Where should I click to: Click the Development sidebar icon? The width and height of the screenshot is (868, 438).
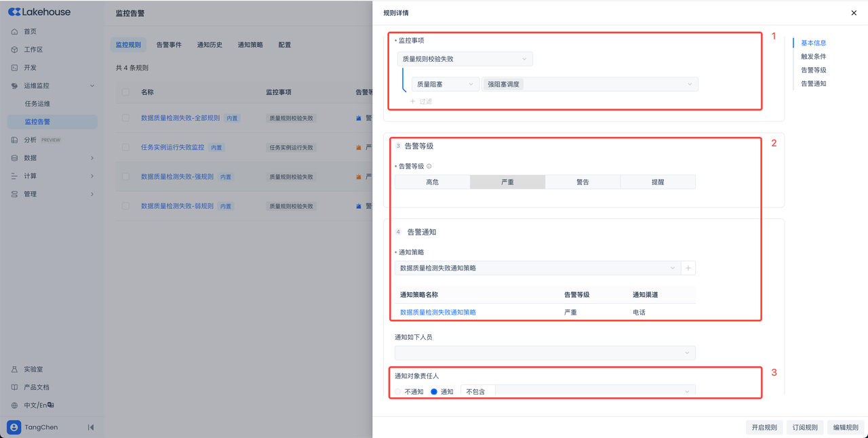(14, 68)
